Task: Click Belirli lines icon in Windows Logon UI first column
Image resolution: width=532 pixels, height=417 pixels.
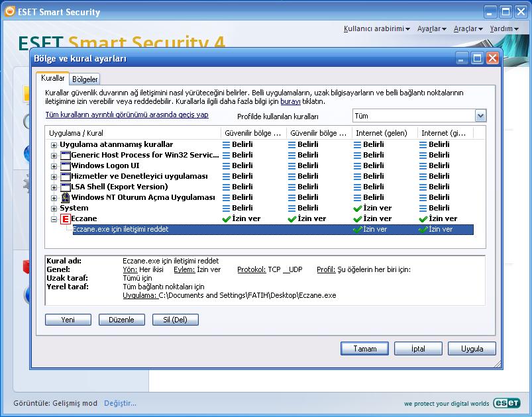Action: (226, 165)
